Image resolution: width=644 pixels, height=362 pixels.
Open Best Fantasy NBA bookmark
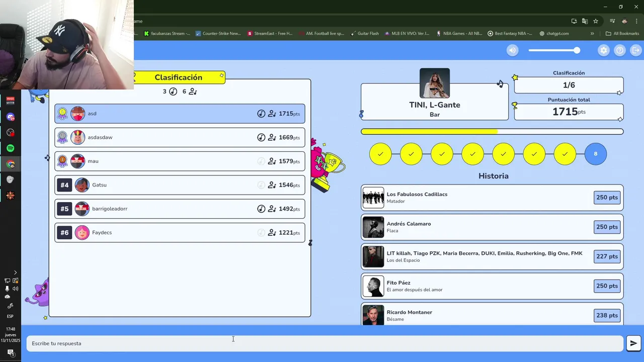click(x=510, y=34)
